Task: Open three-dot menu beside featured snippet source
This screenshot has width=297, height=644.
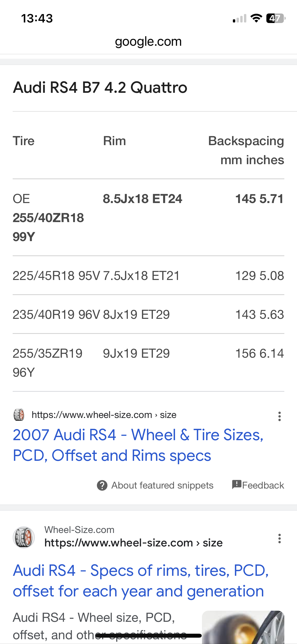Action: pyautogui.click(x=279, y=416)
